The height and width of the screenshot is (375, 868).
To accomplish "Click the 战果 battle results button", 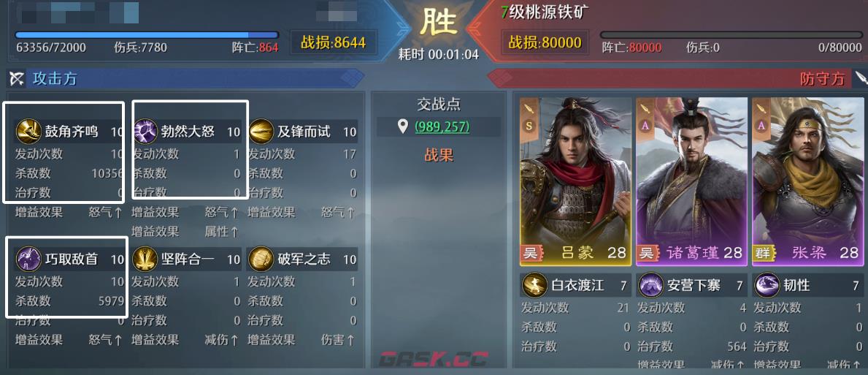I will pyautogui.click(x=439, y=155).
